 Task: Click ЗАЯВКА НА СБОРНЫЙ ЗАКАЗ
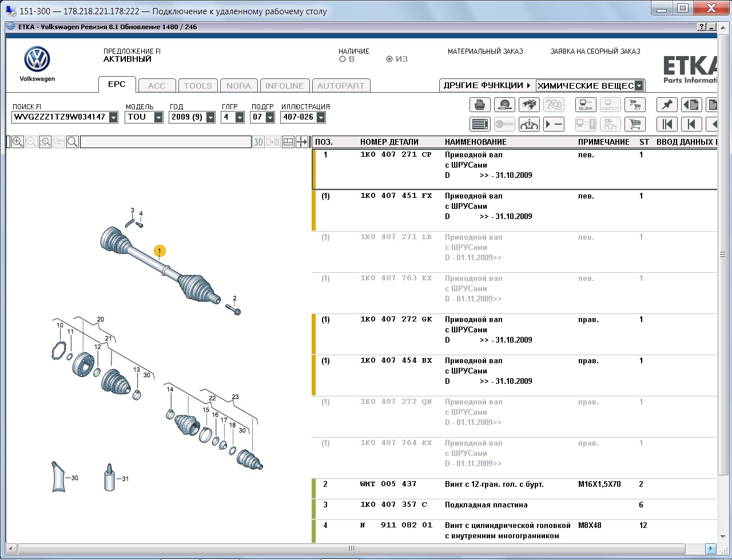595,51
